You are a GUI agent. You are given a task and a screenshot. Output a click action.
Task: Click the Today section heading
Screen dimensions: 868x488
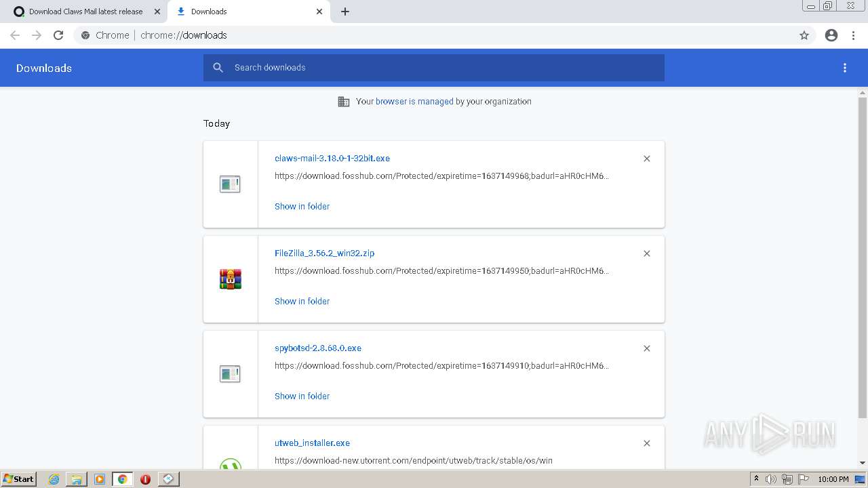point(217,123)
